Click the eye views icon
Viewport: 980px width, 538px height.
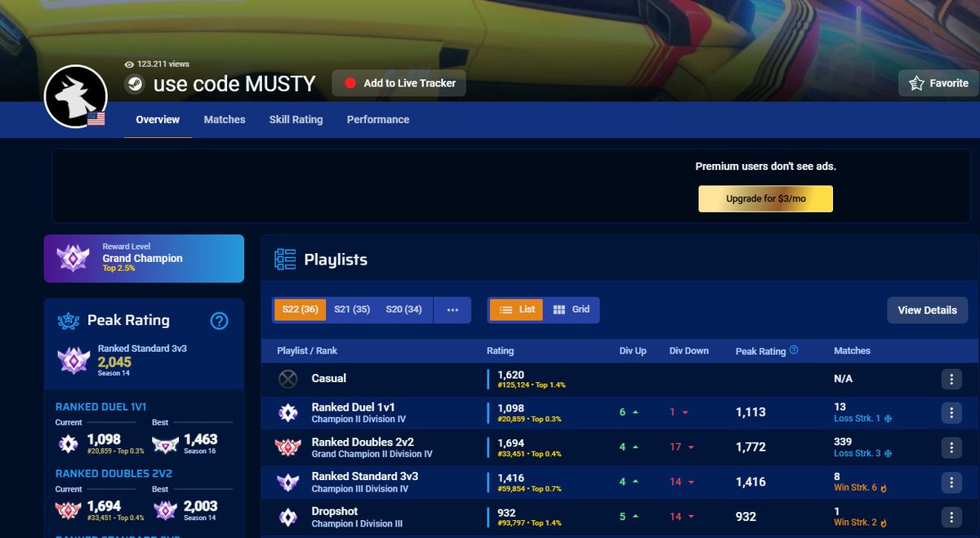point(129,64)
